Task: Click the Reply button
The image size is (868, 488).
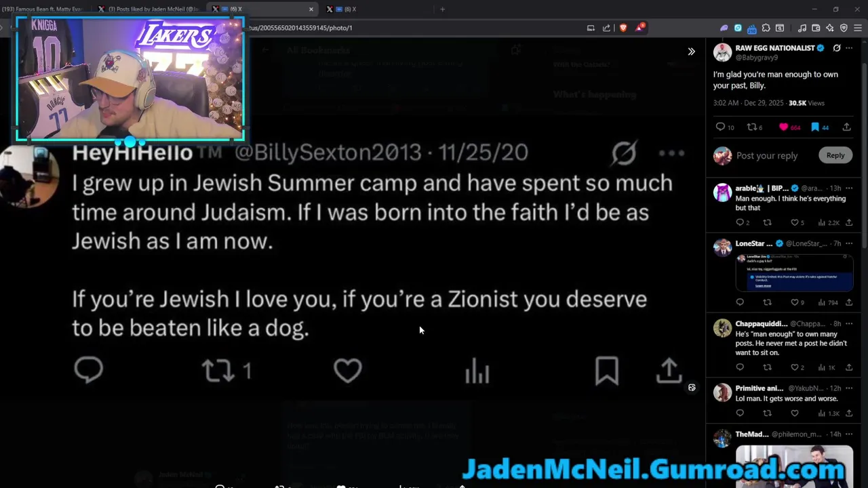Action: (x=835, y=155)
